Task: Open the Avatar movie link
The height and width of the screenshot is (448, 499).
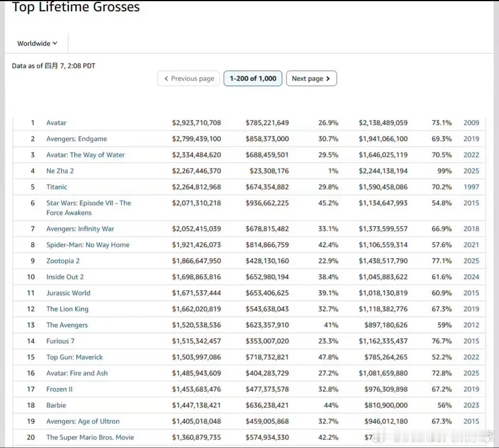Action: (x=56, y=123)
